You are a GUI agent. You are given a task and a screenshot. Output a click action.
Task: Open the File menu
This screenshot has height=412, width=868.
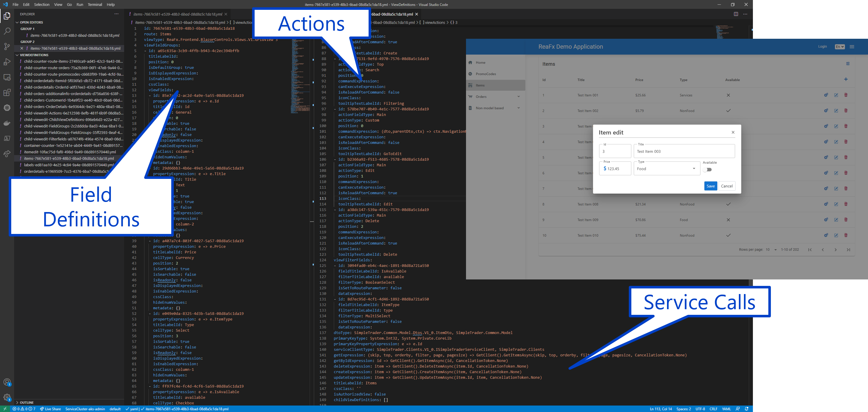(x=15, y=4)
